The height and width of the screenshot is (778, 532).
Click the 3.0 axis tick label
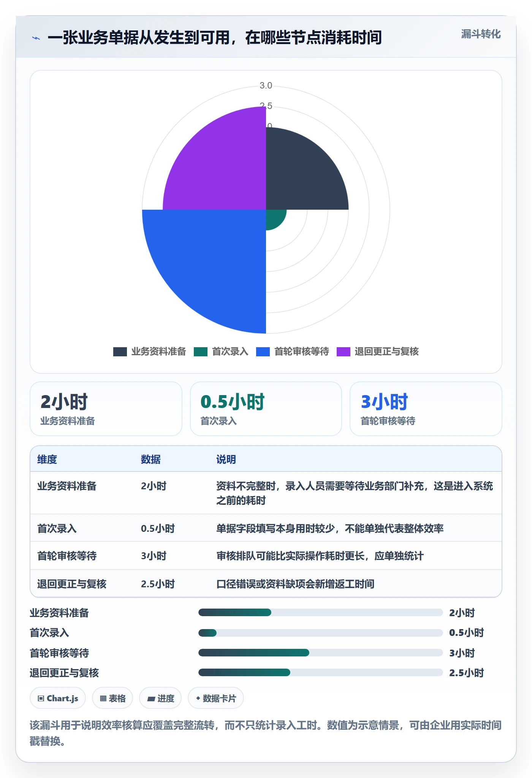pos(266,86)
